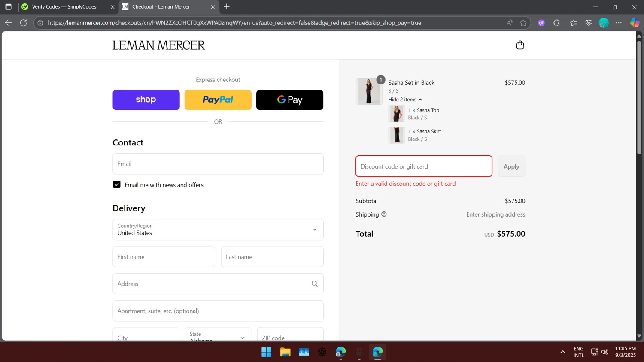This screenshot has width=644, height=362.
Task: Focus the First name field
Action: tap(164, 257)
